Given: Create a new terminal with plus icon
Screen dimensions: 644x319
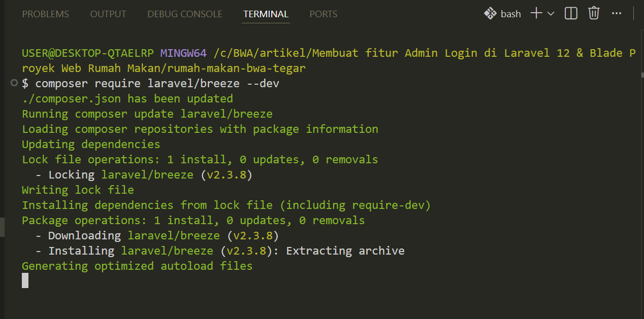Looking at the screenshot, I should click(536, 14).
